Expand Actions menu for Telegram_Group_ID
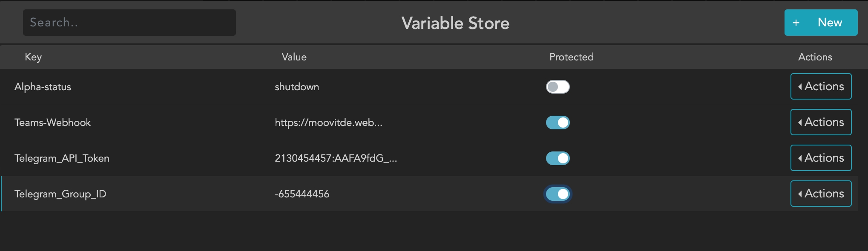The width and height of the screenshot is (868, 251). pyautogui.click(x=821, y=194)
